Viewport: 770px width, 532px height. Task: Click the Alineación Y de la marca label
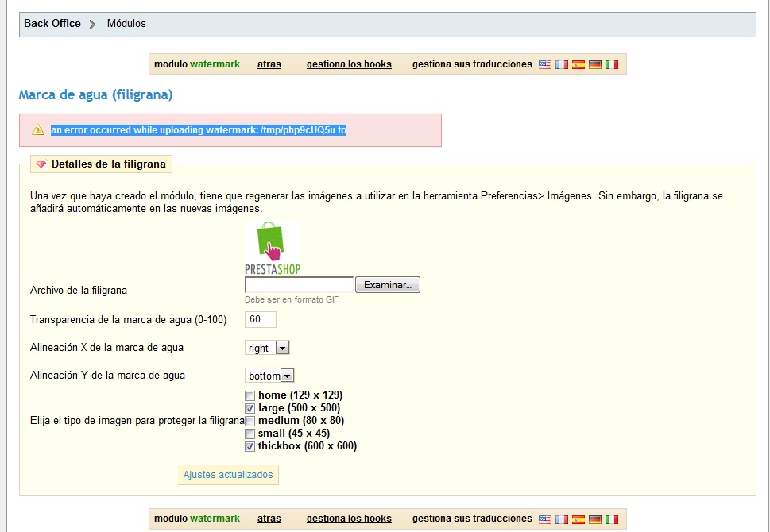pyautogui.click(x=107, y=376)
